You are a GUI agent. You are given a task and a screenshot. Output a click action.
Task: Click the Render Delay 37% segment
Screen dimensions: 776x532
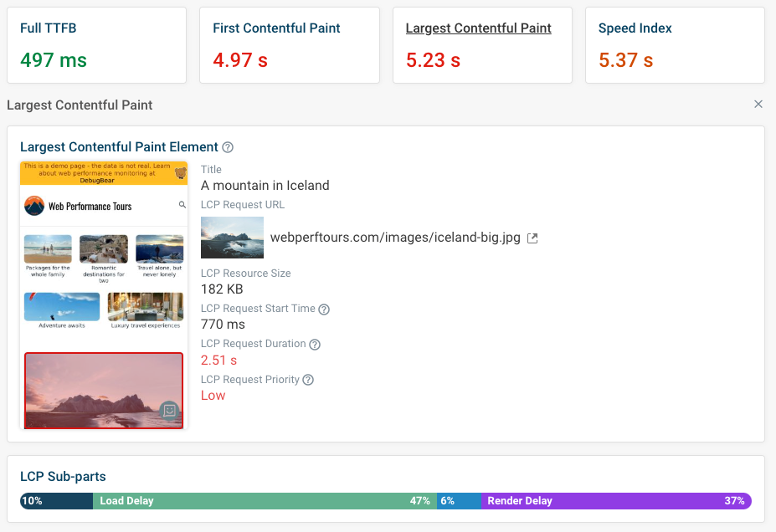click(616, 501)
